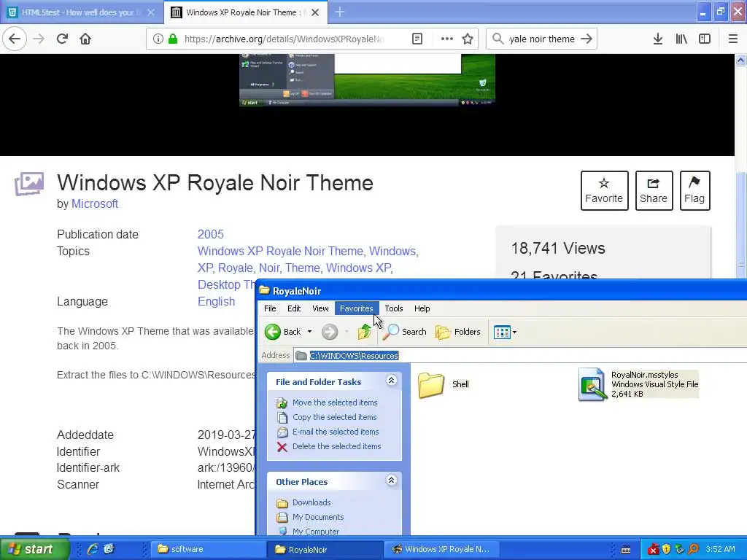Image resolution: width=747 pixels, height=560 pixels.
Task: Switch to Windows XP Royale N... taskbar button
Action: click(x=441, y=549)
